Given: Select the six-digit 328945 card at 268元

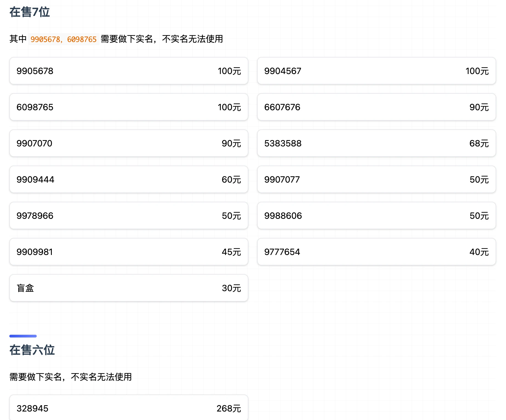Looking at the screenshot, I should coord(129,408).
